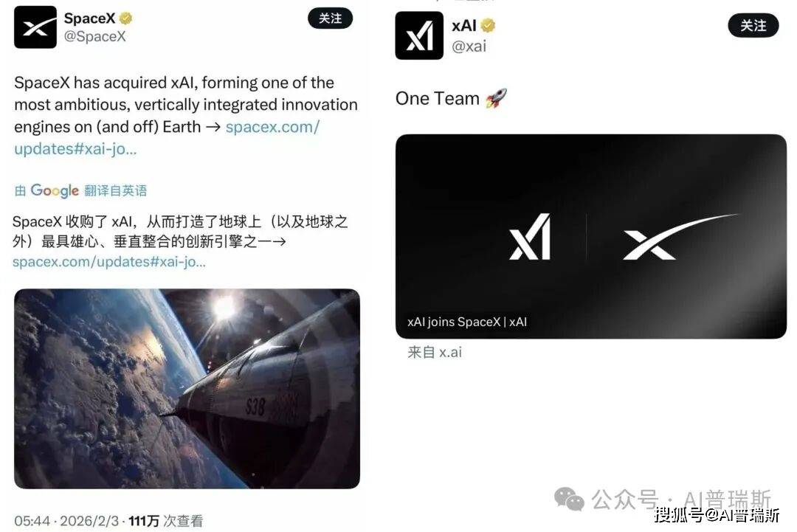The height and width of the screenshot is (532, 797).
Task: Follow the xAI account
Action: (753, 25)
